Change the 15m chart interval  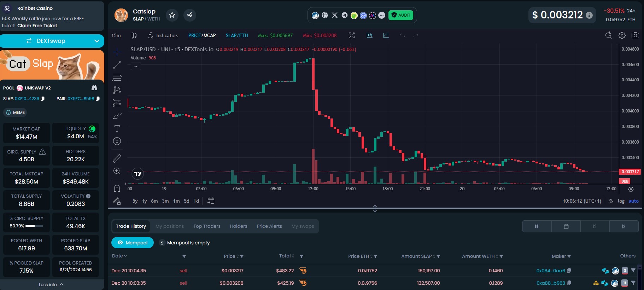click(116, 35)
